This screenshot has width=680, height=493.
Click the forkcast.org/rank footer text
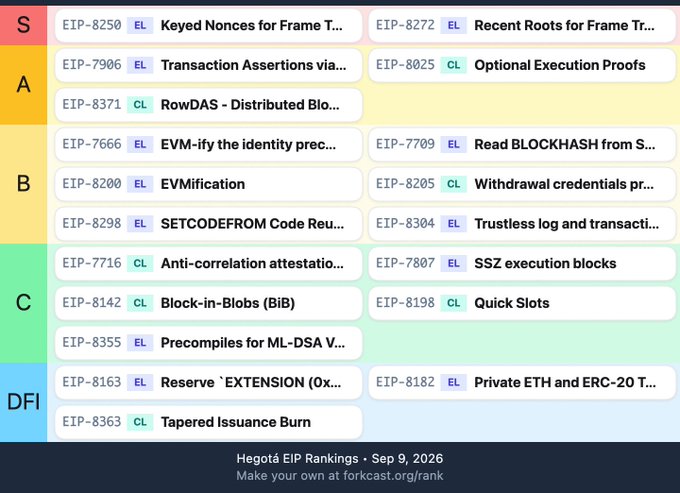coord(393,476)
